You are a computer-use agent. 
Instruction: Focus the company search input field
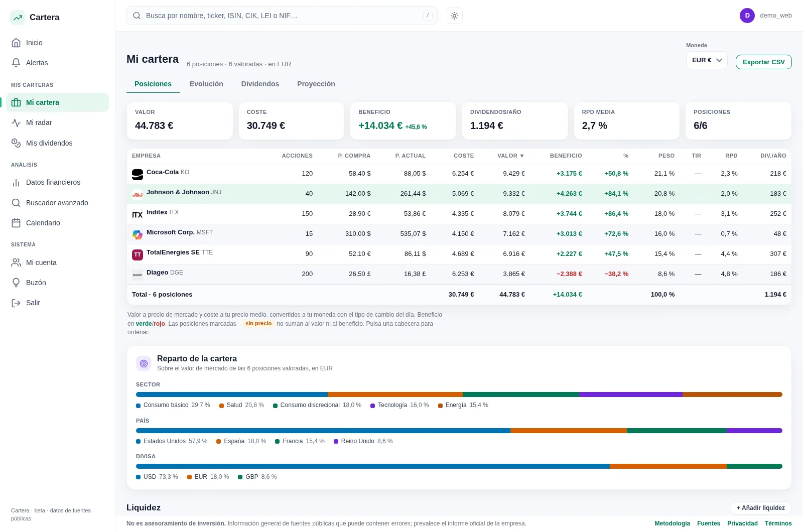coord(282,16)
